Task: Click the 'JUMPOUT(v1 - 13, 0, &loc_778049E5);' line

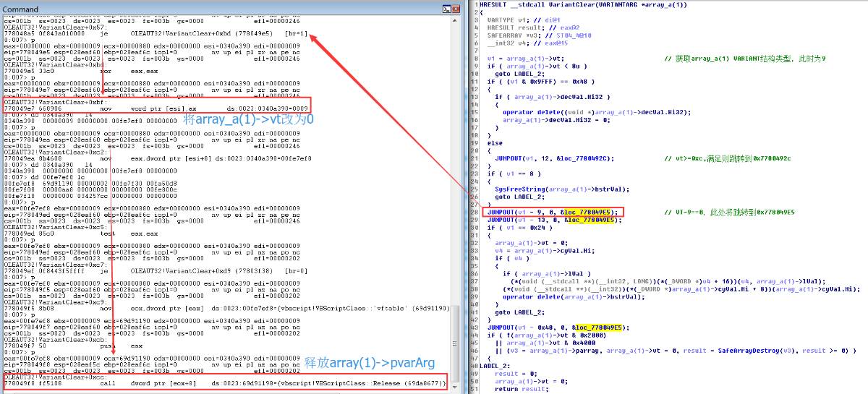Action: (553, 219)
